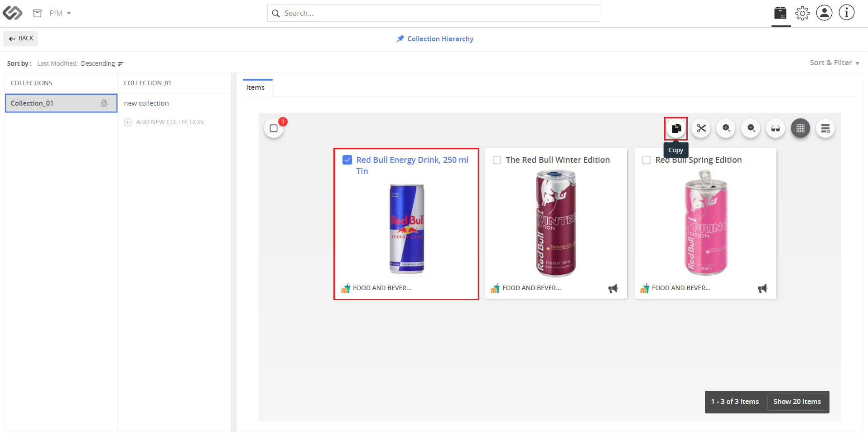Viewport: 868px width, 437px height.
Task: Click the '1 - 3 of 3 Items' text
Action: [x=735, y=402]
